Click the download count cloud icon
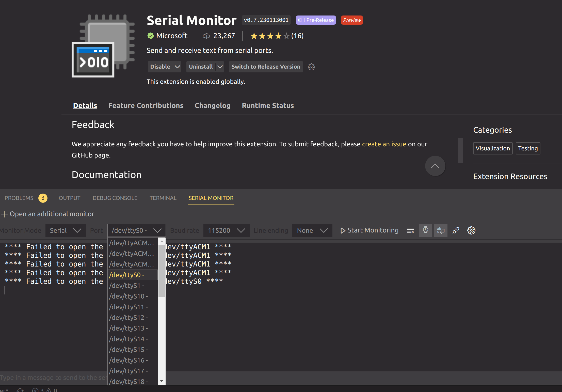Image resolution: width=562 pixels, height=392 pixels. pos(206,36)
